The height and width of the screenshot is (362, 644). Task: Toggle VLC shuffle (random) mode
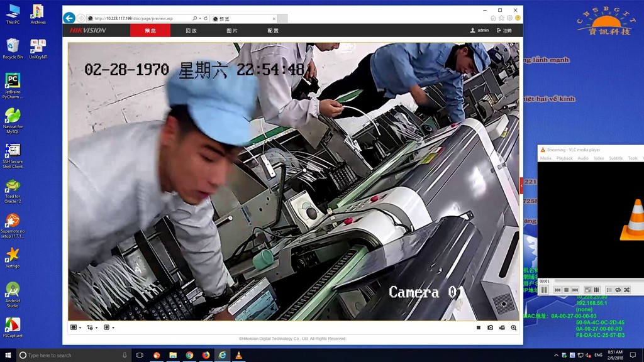(626, 290)
